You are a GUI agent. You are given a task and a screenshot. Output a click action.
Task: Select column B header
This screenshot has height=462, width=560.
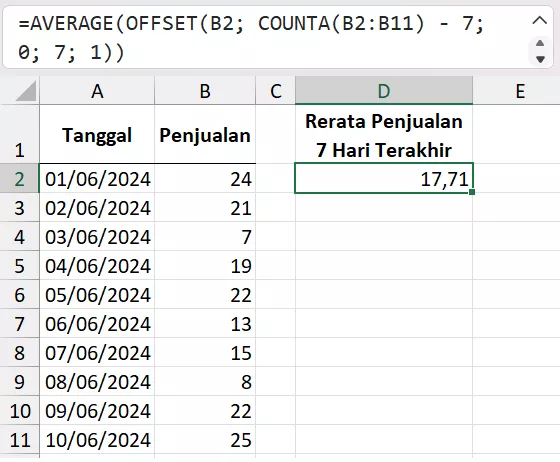205,91
